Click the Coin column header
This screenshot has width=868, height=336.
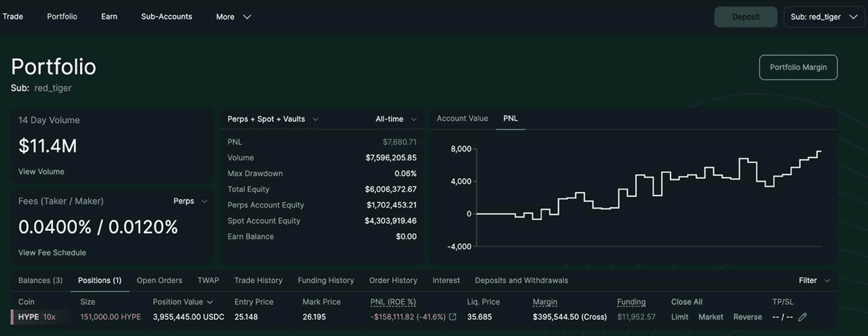26,302
